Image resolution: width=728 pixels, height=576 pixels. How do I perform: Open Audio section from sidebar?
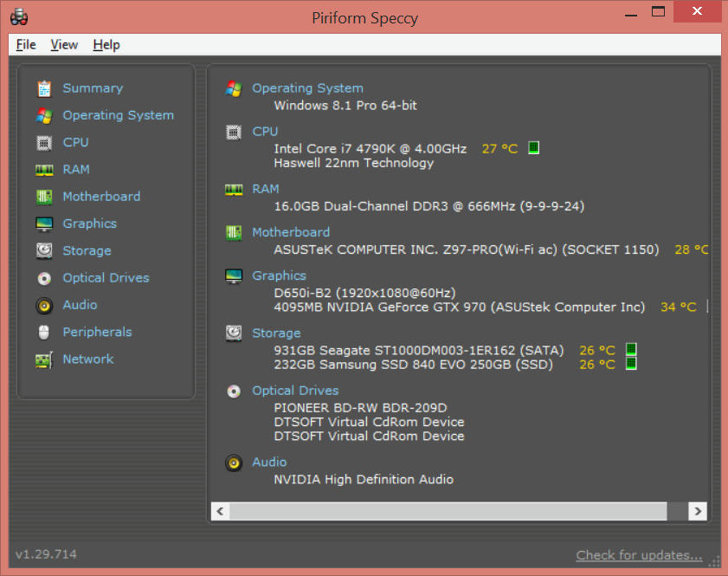tap(80, 305)
